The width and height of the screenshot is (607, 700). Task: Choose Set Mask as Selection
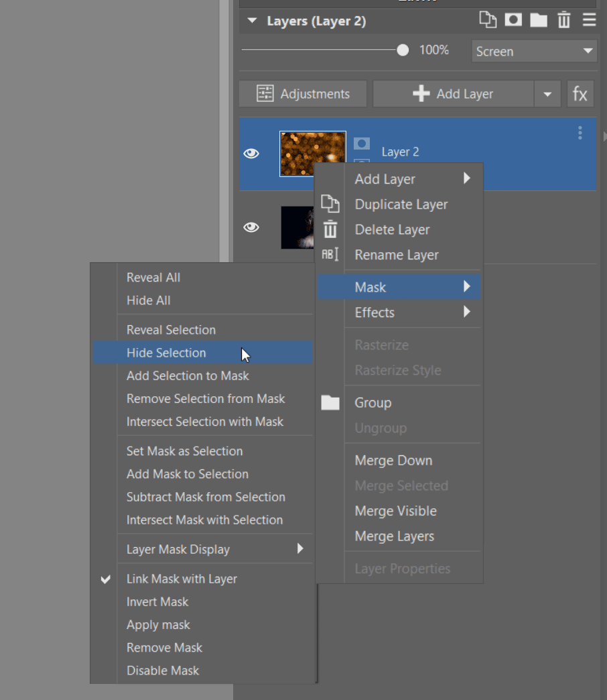click(x=184, y=451)
